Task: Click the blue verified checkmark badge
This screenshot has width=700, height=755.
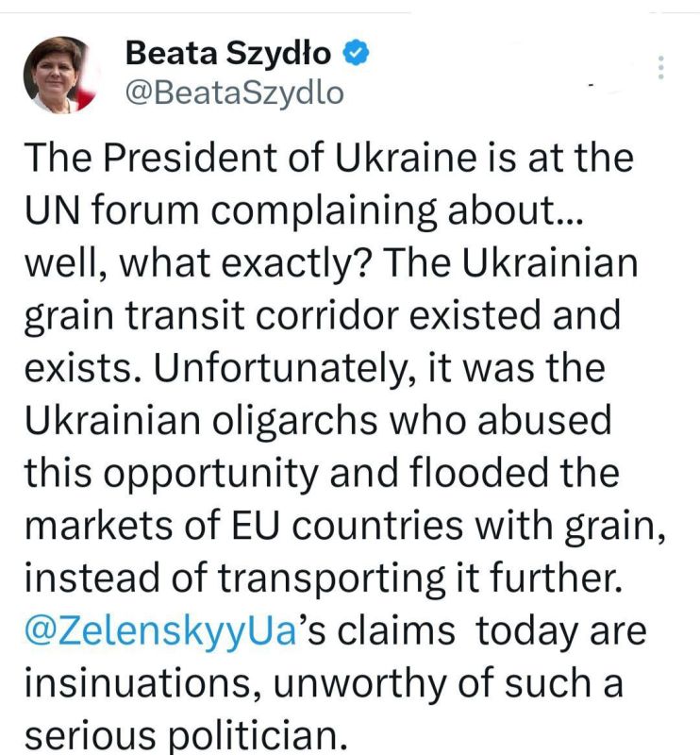Action: [356, 53]
